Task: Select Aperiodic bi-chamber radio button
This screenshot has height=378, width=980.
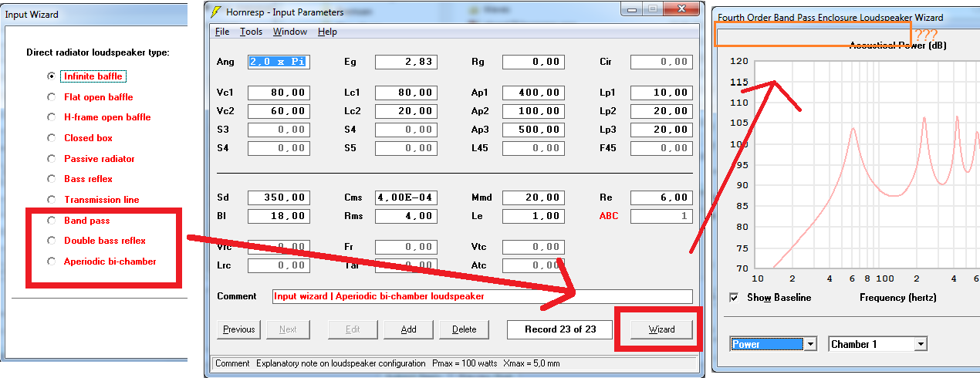Action: pos(52,262)
